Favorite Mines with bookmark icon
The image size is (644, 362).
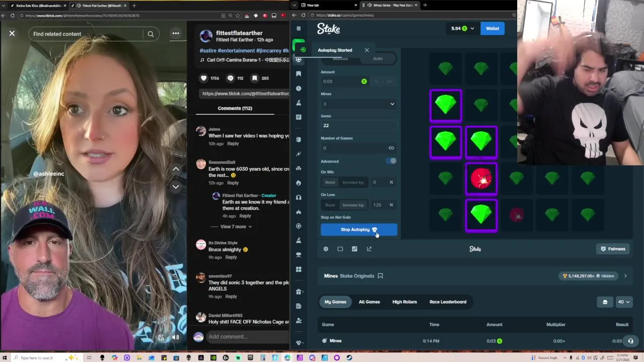click(x=380, y=276)
